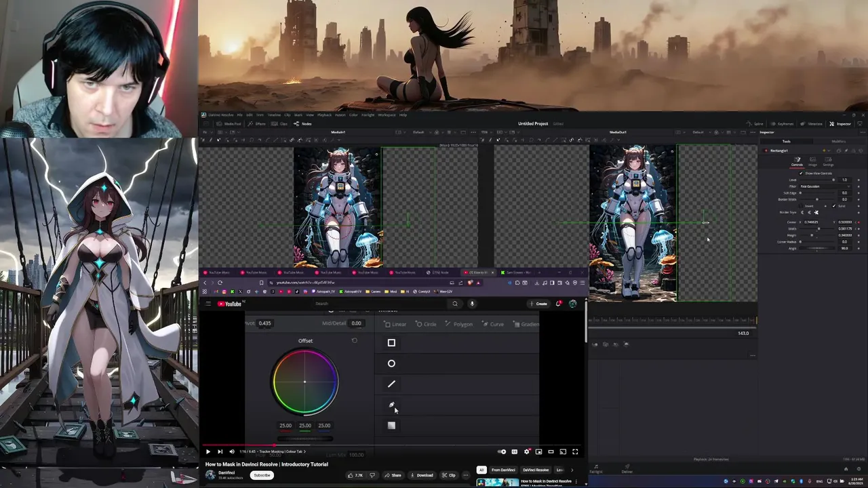Click the Share button under the video
868x488 pixels.
coord(393,475)
